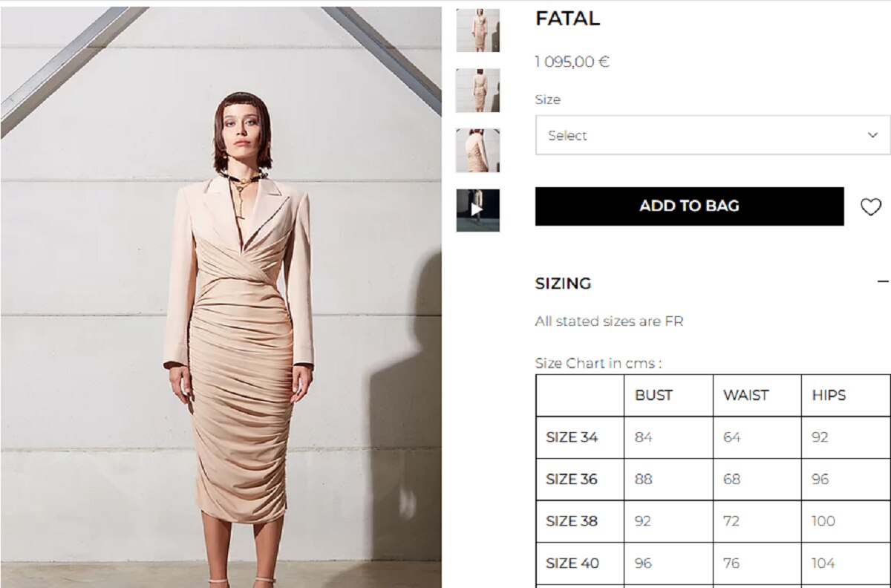Click the BUST column header
Screen dimensions: 891x588
pyautogui.click(x=653, y=395)
